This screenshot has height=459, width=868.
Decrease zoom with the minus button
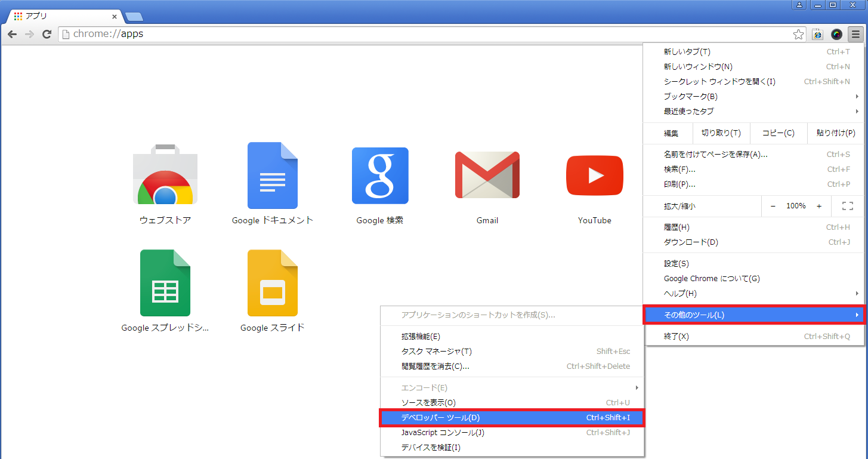pos(773,206)
